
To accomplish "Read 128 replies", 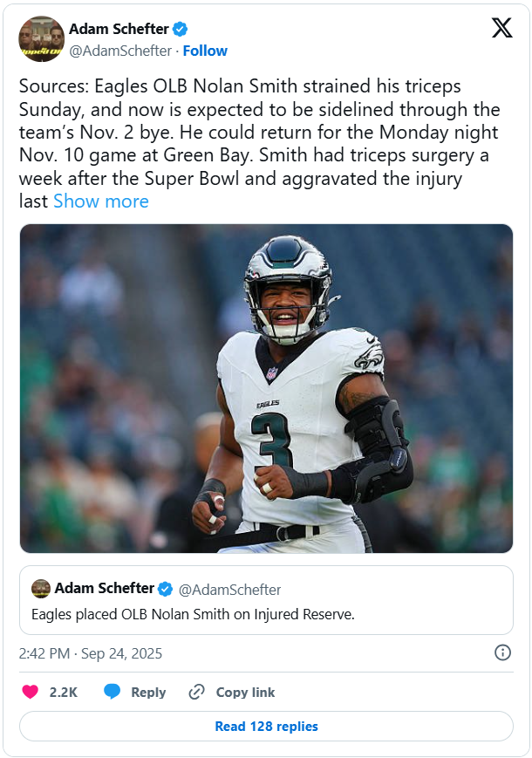I will pyautogui.click(x=266, y=726).
